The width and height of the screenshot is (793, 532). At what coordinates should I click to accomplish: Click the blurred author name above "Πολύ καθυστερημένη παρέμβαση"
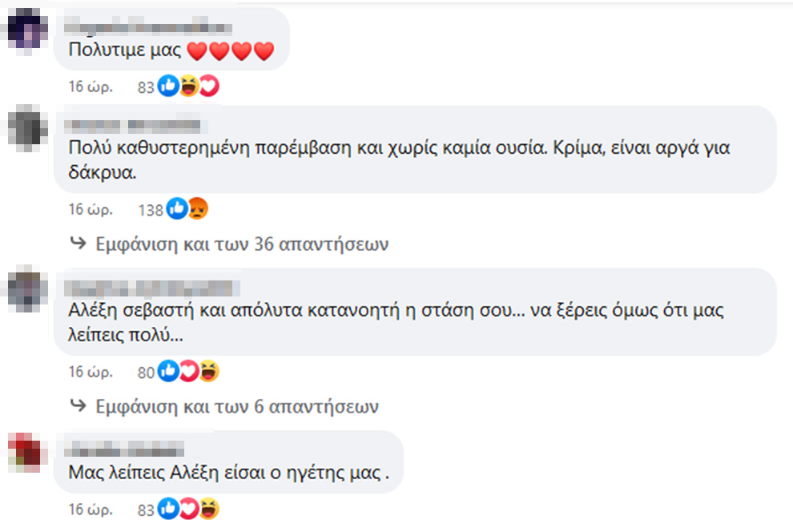(134, 126)
